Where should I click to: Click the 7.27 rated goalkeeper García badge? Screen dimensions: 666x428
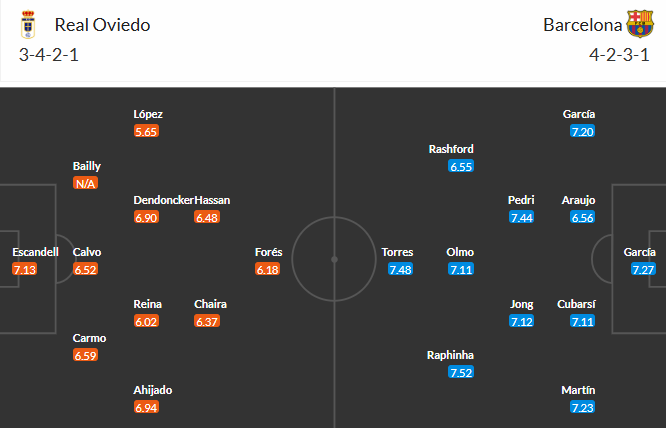pyautogui.click(x=643, y=270)
